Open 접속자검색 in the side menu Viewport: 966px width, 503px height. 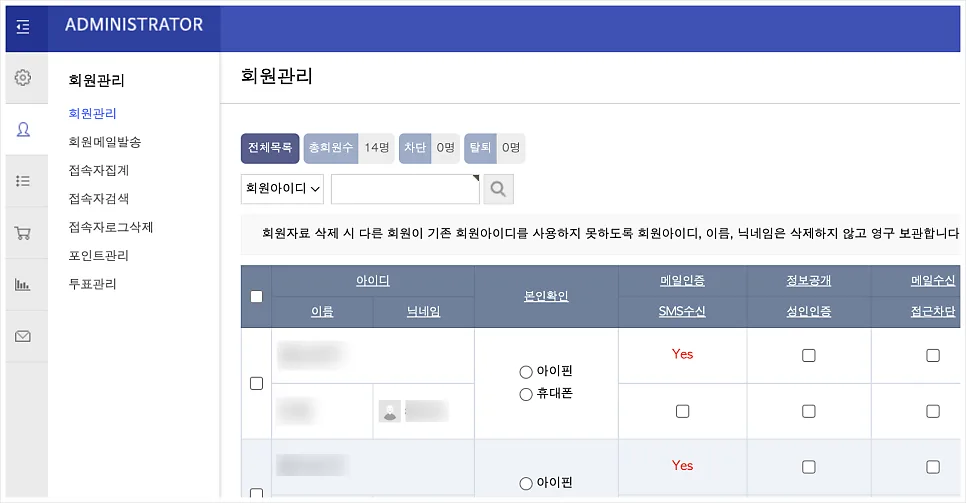(99, 198)
